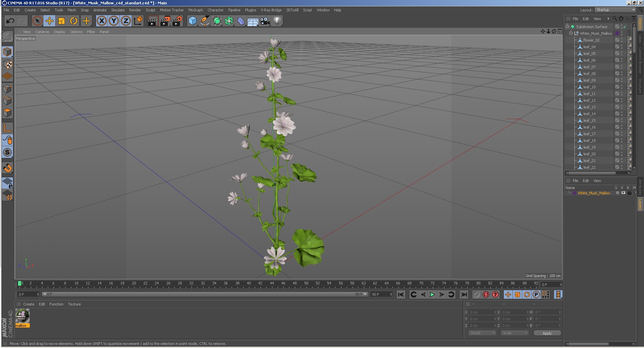This screenshot has height=348, width=644.
Task: Toggle Y axis lock
Action: (x=114, y=21)
